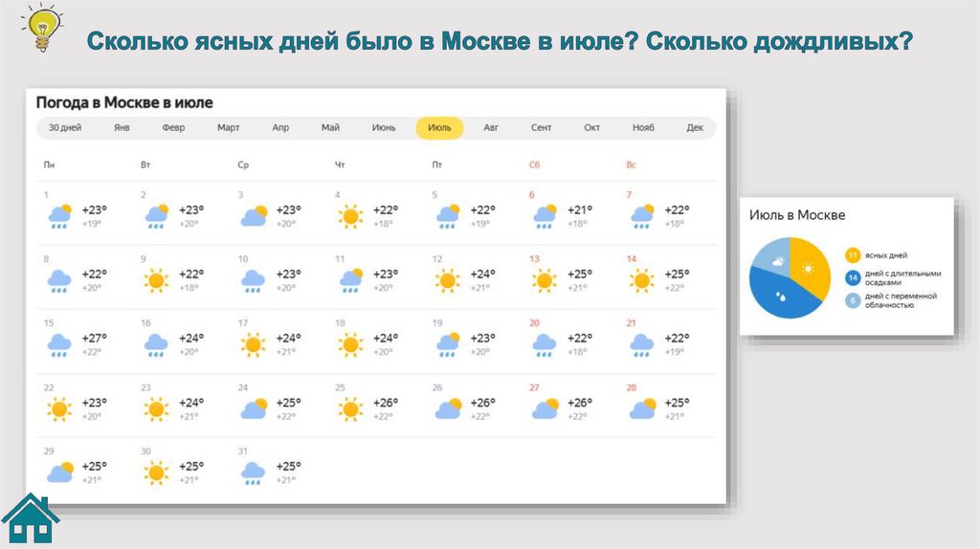
Task: Open the Апр month tab
Action: [280, 127]
